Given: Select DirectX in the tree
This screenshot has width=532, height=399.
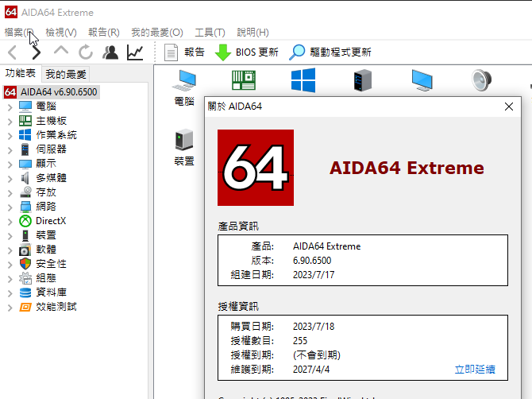Looking at the screenshot, I should [x=51, y=221].
